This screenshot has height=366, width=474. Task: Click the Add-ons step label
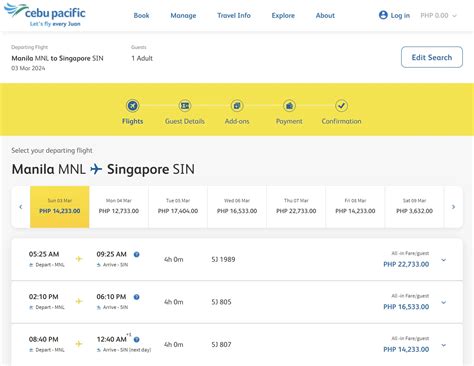click(x=237, y=121)
